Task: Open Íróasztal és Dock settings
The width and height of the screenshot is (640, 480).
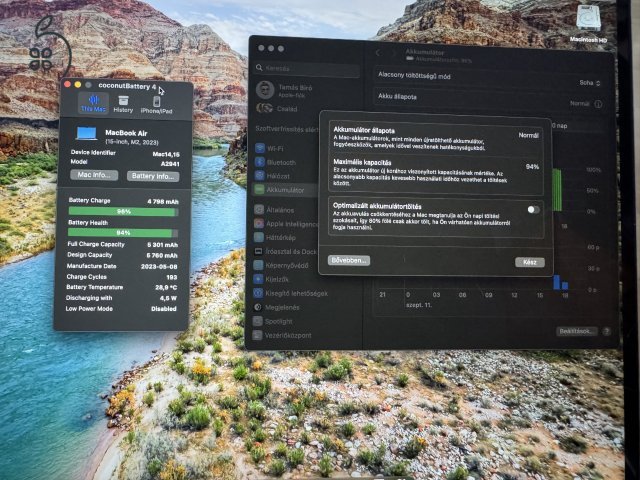Action: click(285, 251)
